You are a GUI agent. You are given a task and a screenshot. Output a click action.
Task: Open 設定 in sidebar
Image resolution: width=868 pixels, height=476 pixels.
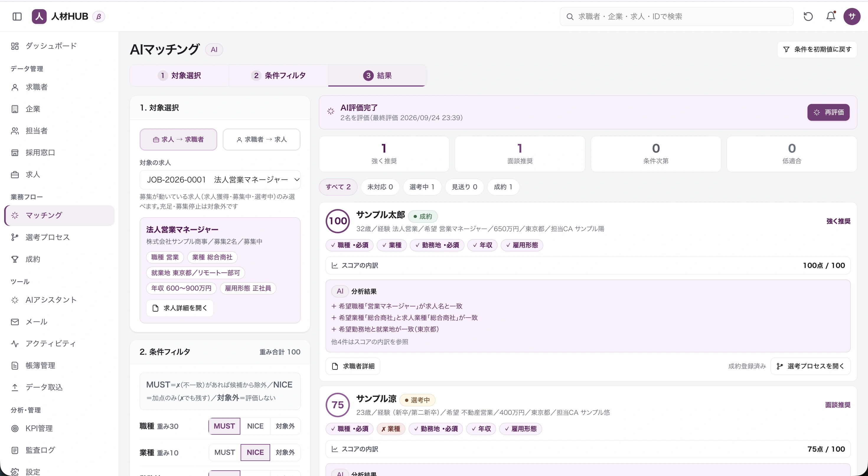pyautogui.click(x=59, y=472)
